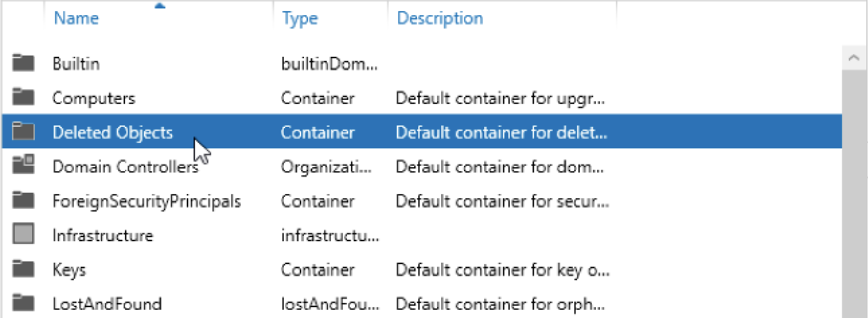Select the ForeignSecurityPrincipals entry
This screenshot has width=868, height=318.
(146, 201)
